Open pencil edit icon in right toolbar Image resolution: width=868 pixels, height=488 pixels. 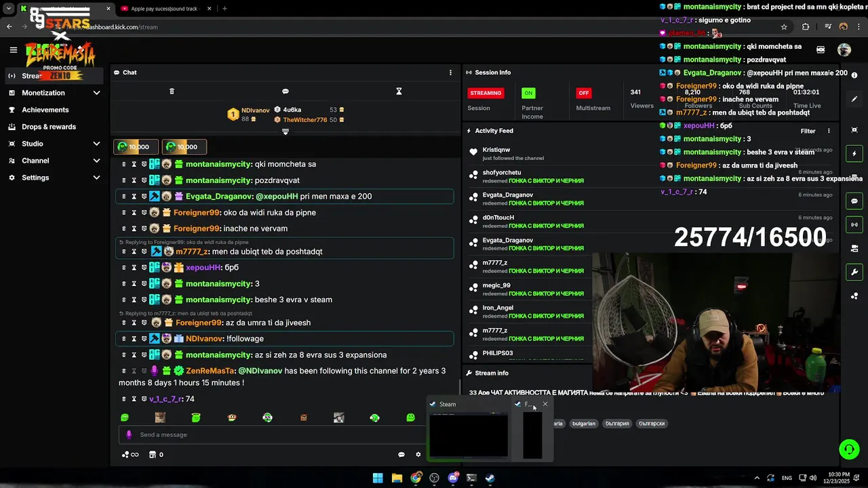tap(854, 99)
